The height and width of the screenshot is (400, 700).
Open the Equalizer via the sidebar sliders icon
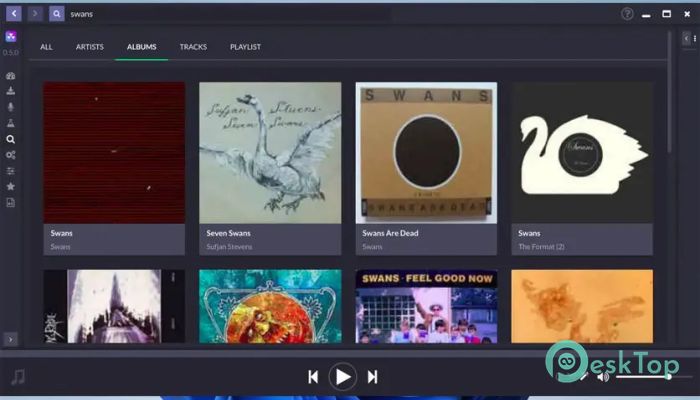point(11,171)
